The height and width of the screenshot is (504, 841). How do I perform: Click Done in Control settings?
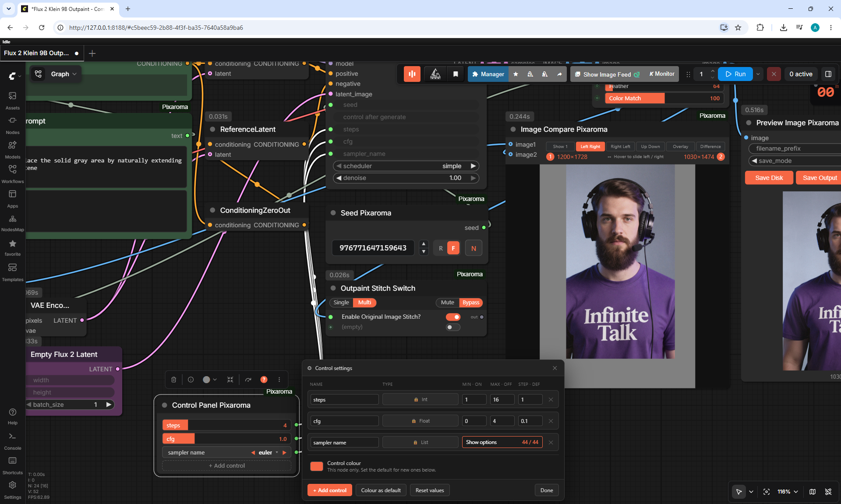point(547,490)
